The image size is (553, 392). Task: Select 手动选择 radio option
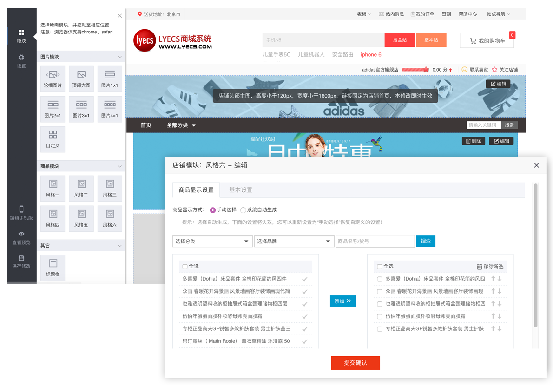[213, 210]
